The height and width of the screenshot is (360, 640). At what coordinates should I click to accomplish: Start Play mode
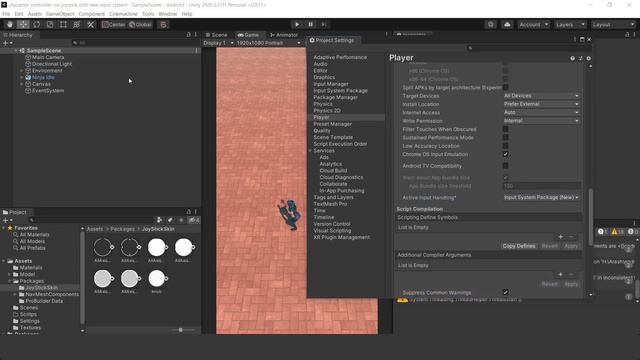click(x=297, y=24)
